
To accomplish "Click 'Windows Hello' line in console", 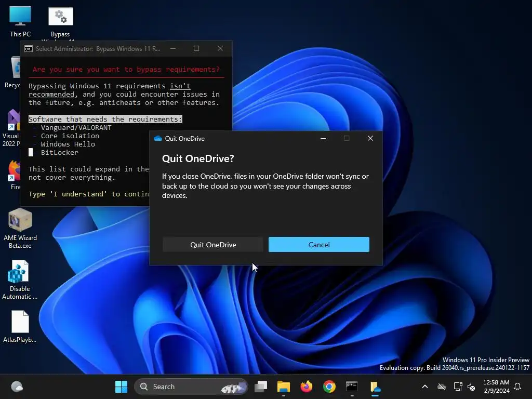I will (68, 144).
